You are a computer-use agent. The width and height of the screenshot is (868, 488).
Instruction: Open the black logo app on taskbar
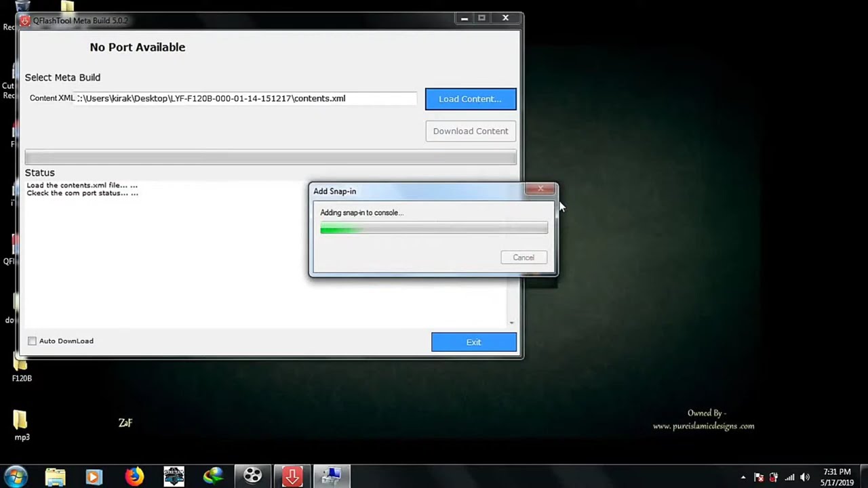click(x=174, y=476)
